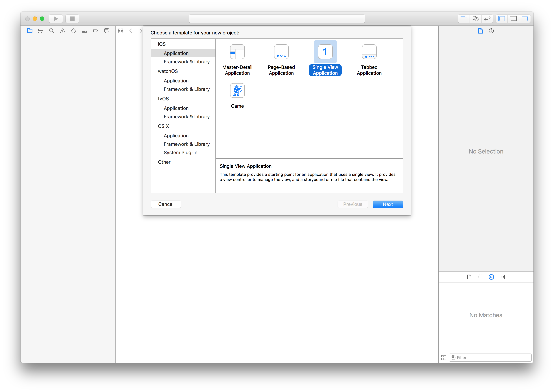
Task: Click the Next button
Action: tap(388, 204)
